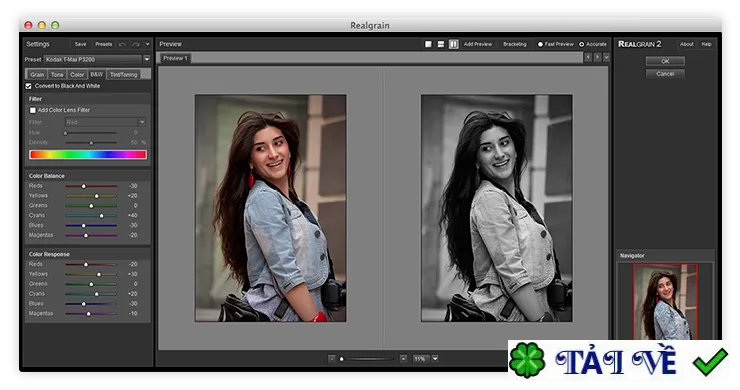Adjust the Color Response Blues slider

(x=91, y=304)
